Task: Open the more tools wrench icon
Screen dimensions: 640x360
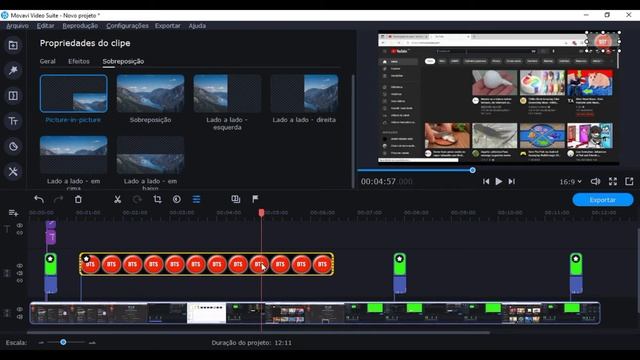Action: click(13, 172)
